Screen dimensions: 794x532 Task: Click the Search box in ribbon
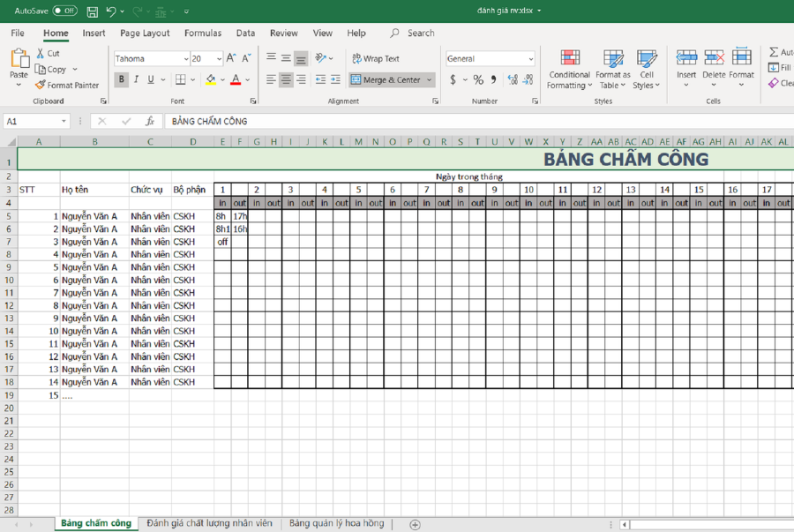(413, 33)
